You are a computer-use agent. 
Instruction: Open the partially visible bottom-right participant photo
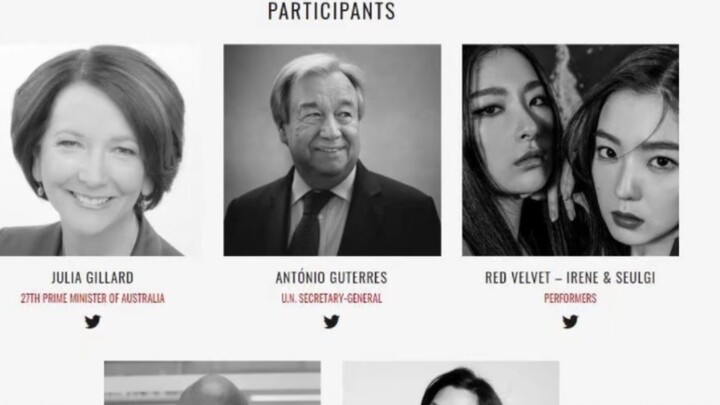point(451,383)
